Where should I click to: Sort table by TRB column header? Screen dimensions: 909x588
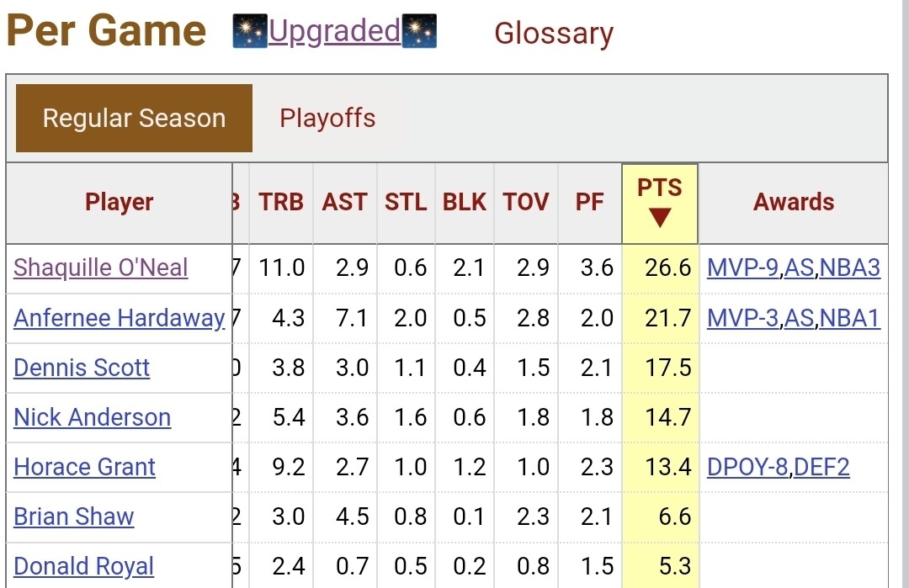pos(281,203)
